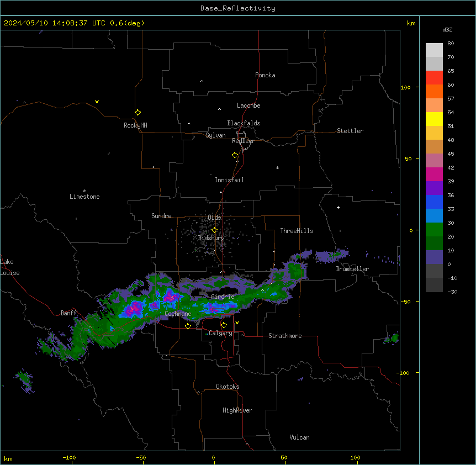Click the Base_Reflectivity title text
This screenshot has height=465, width=476.
coord(237,8)
